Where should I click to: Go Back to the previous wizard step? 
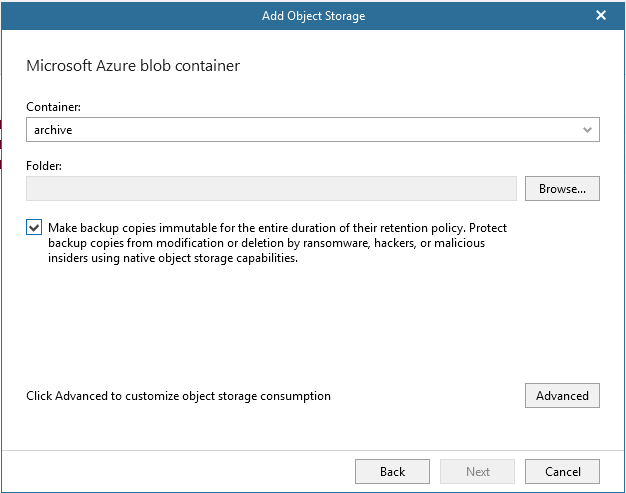(x=392, y=471)
